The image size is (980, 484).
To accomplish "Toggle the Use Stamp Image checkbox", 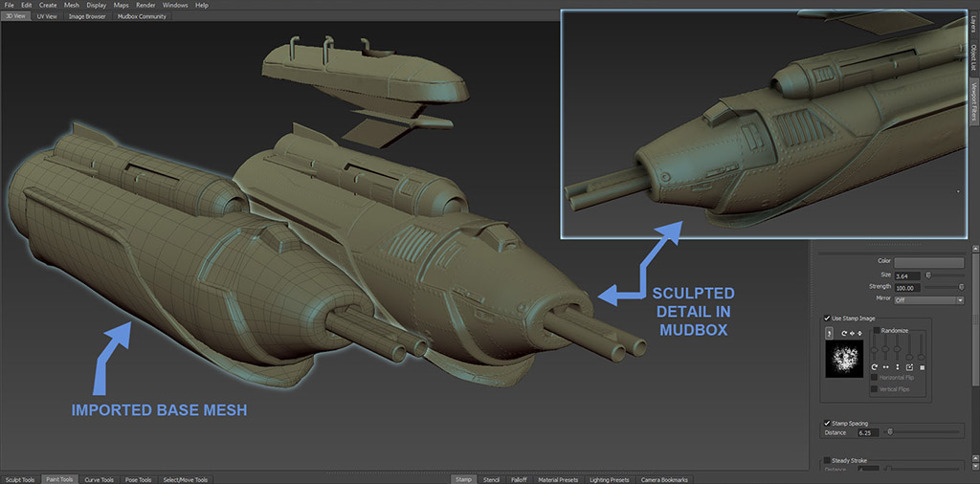I will pyautogui.click(x=828, y=319).
